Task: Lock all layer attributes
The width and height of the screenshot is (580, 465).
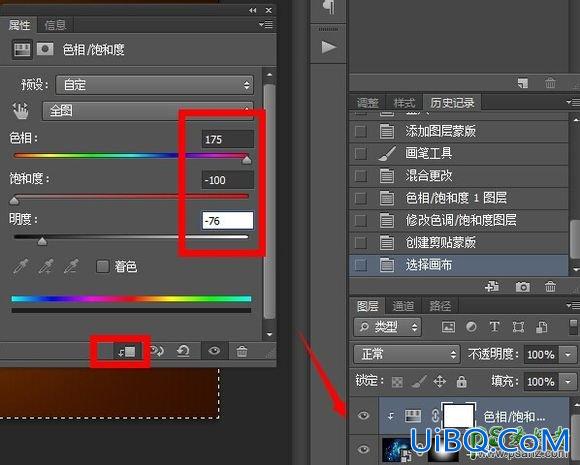Action: [461, 381]
